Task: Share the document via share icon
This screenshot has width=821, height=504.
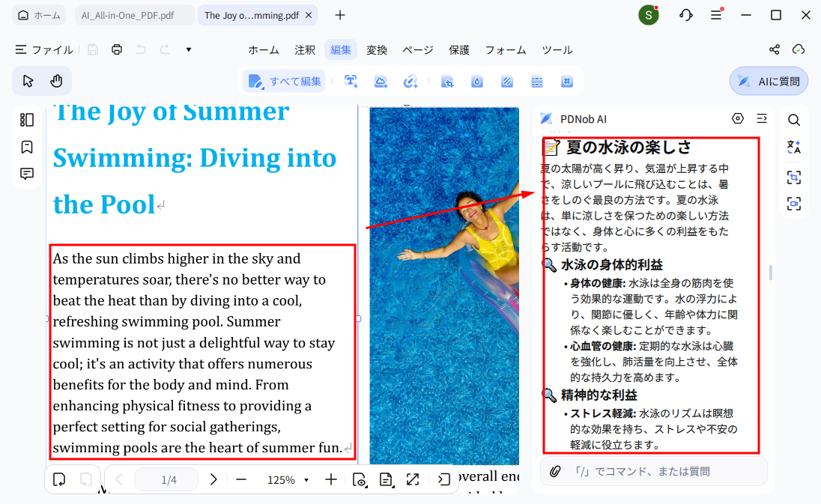Action: (x=775, y=49)
